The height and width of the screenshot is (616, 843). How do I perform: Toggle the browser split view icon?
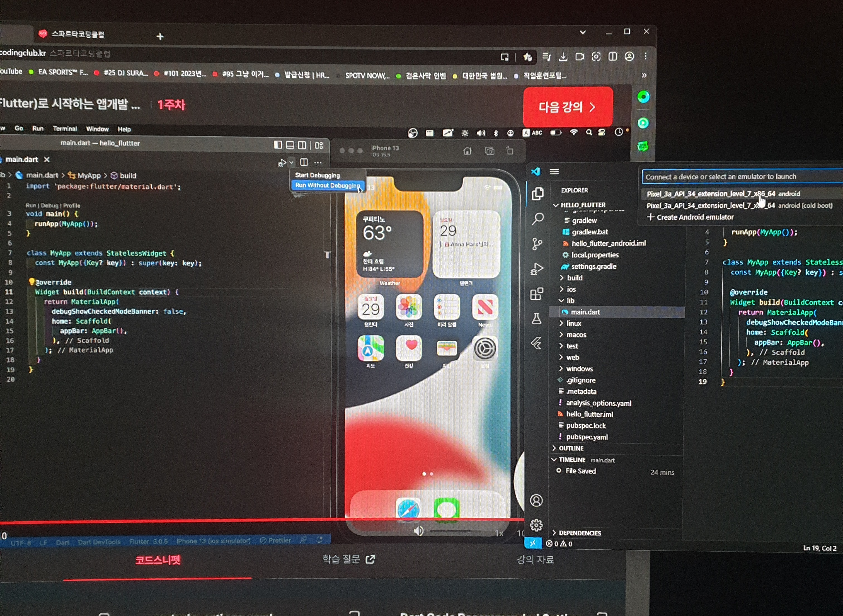point(612,56)
